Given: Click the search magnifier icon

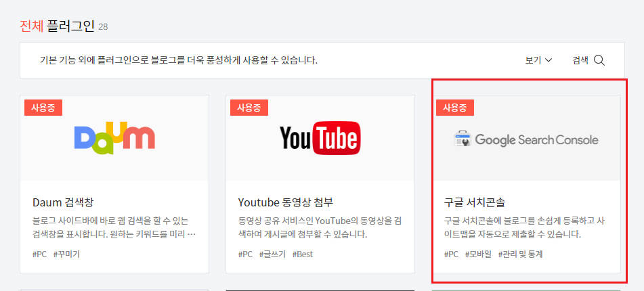Looking at the screenshot, I should [x=599, y=61].
